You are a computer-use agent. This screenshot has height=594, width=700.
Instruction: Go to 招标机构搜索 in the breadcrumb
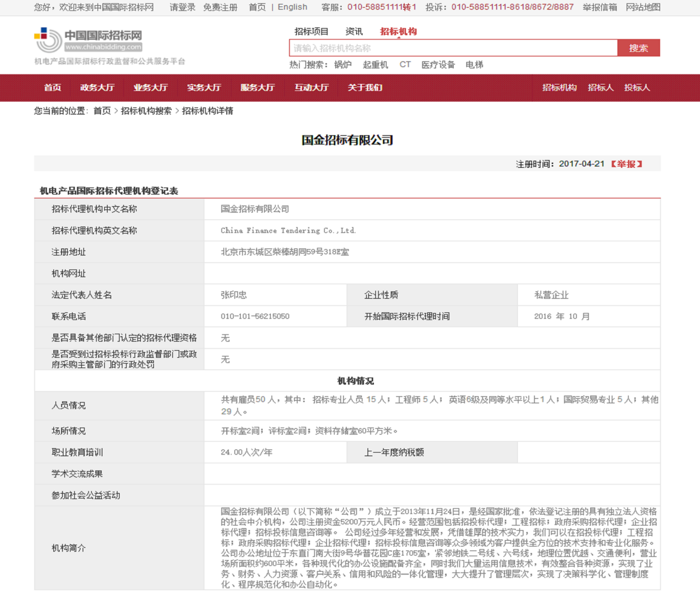pos(146,111)
